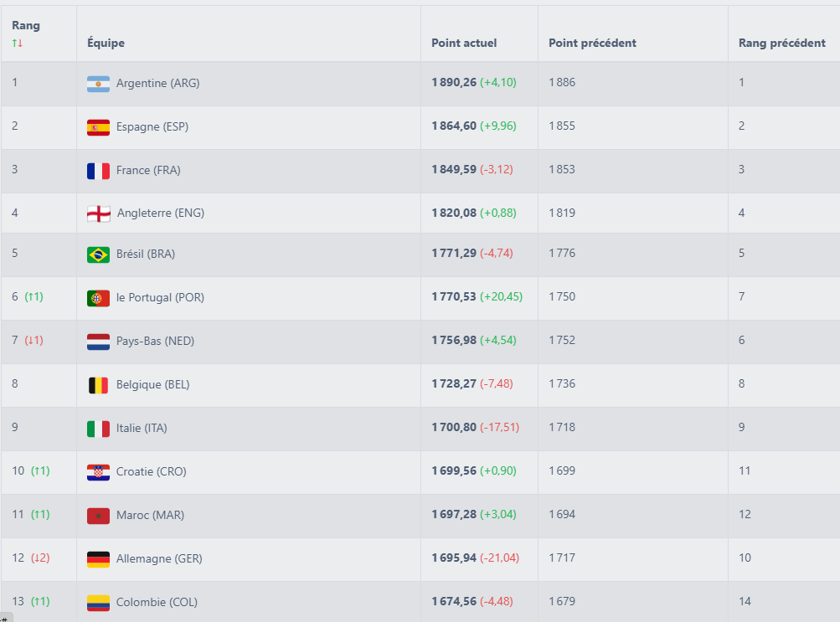Select previous points value 1 679
Viewport: 840px width, 622px height.
pyautogui.click(x=562, y=601)
